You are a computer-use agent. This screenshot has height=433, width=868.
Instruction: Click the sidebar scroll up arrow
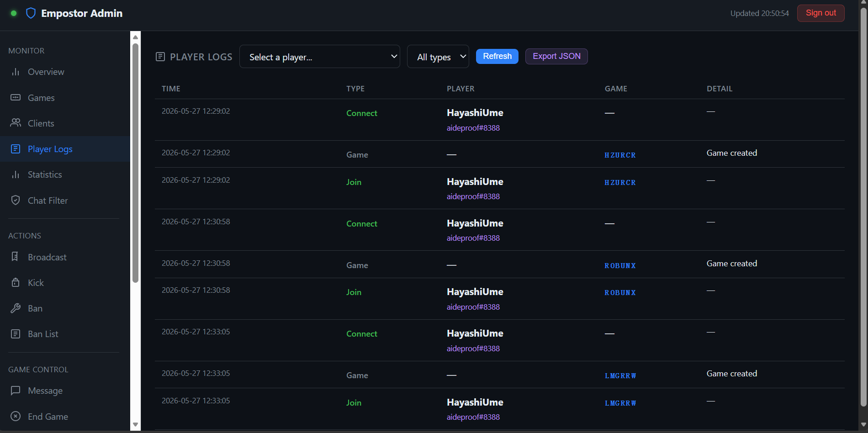(x=135, y=37)
